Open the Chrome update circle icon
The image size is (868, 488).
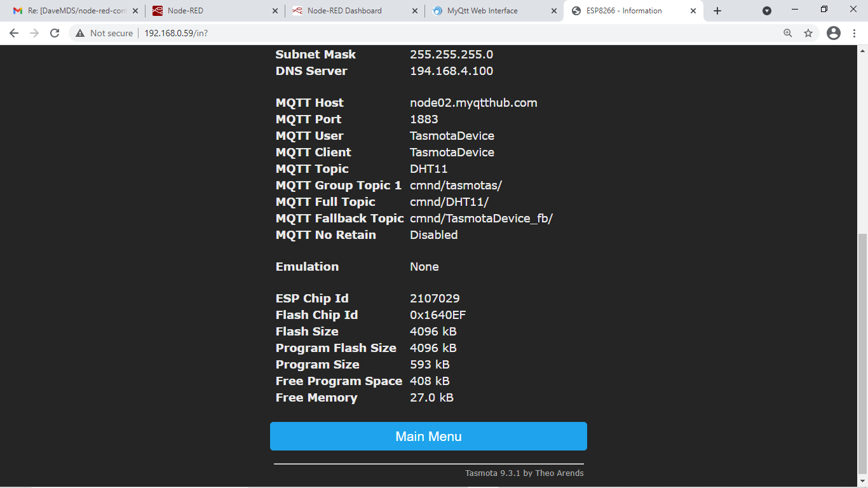pos(767,10)
